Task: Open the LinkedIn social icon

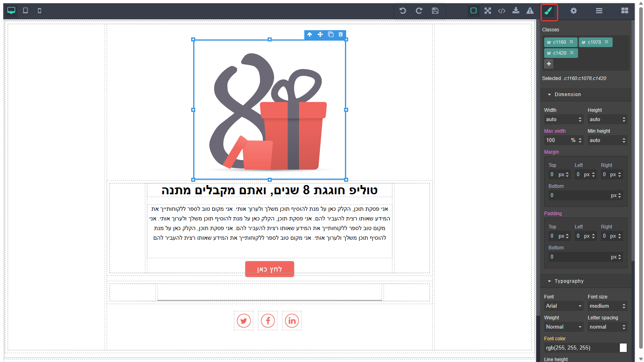Action: (x=292, y=321)
